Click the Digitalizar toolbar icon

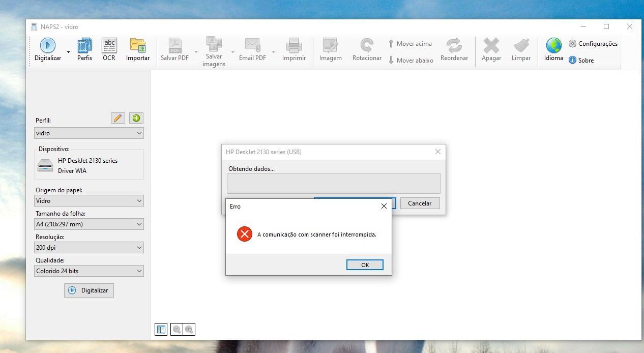click(x=48, y=45)
